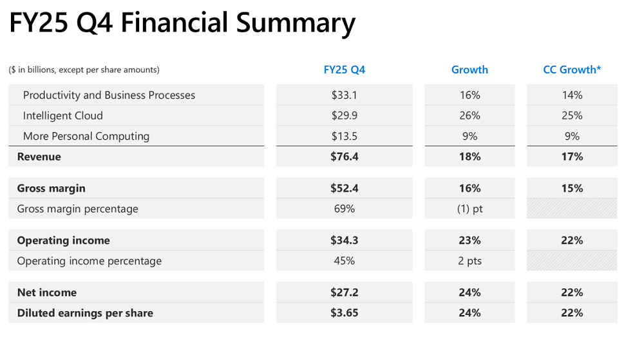
Task: Click the FY25 Q4 Financial Summary title
Action: pyautogui.click(x=182, y=24)
